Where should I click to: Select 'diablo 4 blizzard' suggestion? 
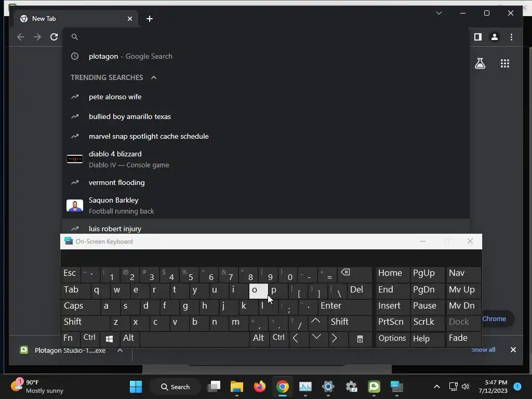point(266,159)
